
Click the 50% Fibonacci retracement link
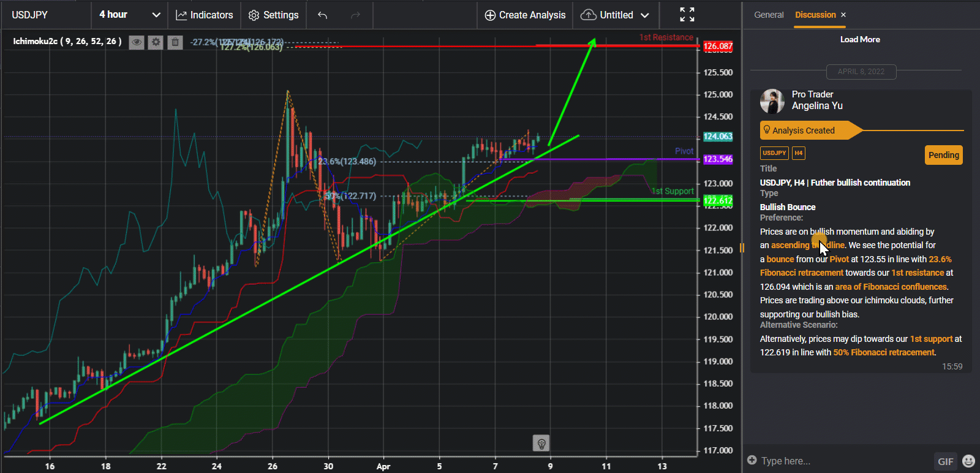884,352
